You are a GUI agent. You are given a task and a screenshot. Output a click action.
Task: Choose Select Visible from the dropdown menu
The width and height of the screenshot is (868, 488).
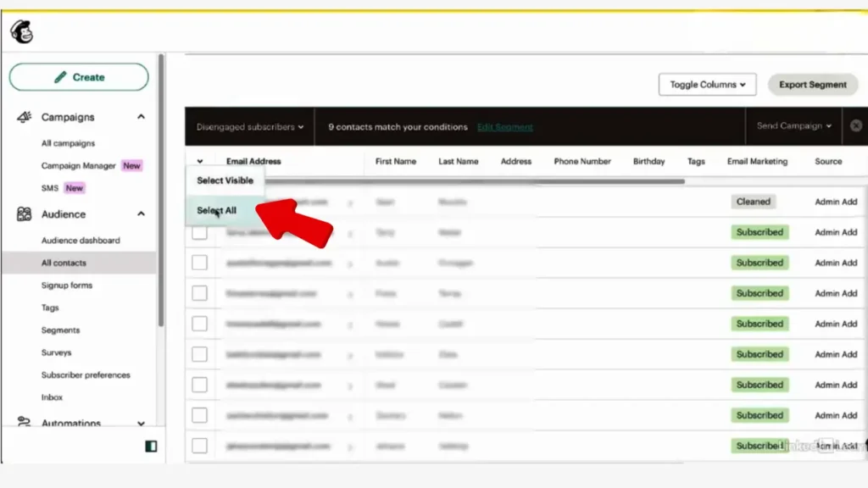click(225, 180)
